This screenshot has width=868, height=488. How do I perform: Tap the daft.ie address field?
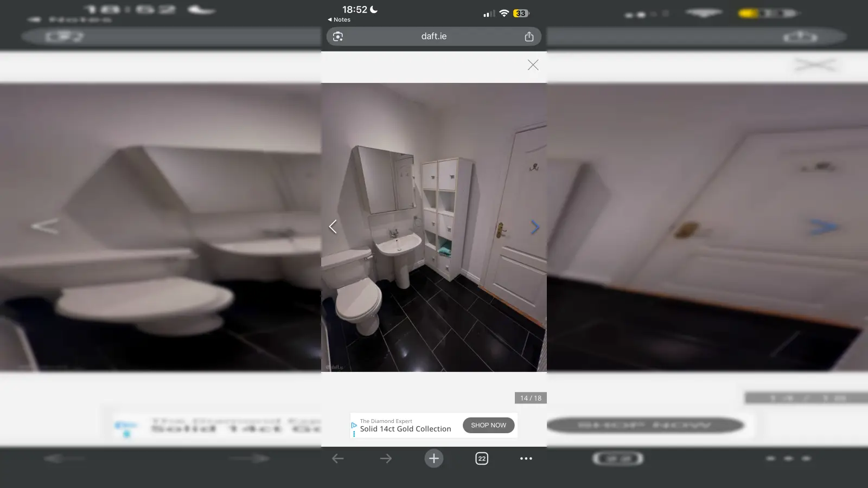tap(433, 36)
